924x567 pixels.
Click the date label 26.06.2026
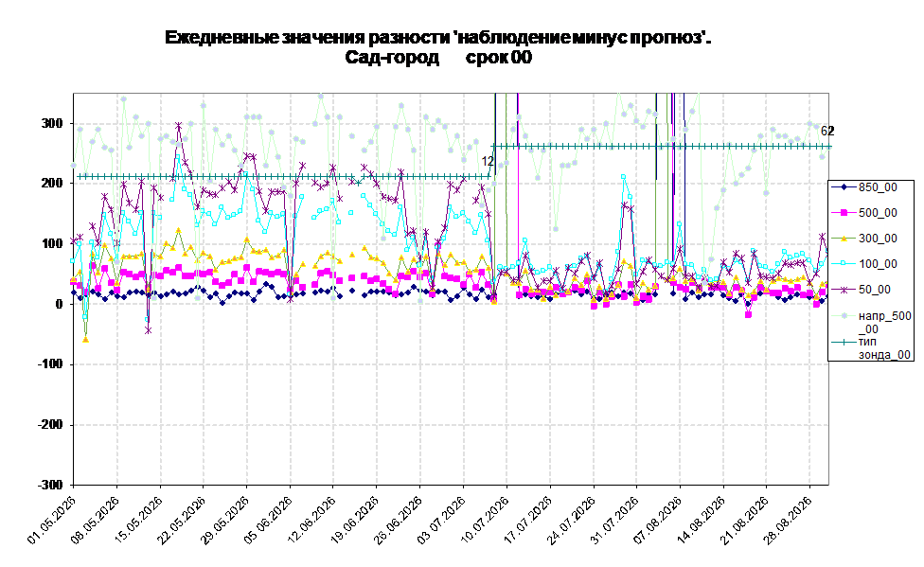pos(399,520)
